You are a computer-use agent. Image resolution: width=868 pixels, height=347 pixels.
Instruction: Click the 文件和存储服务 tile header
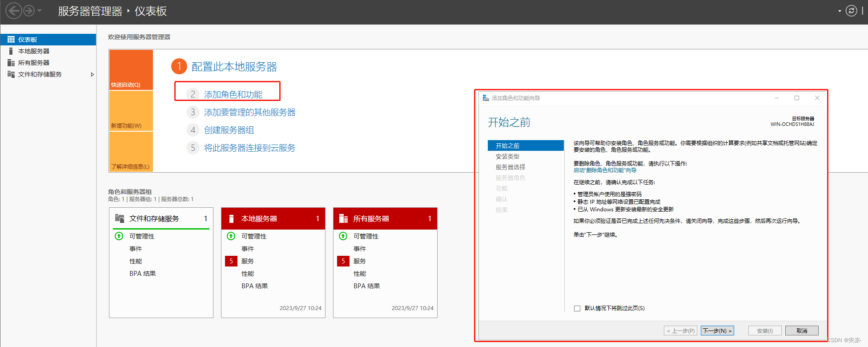161,218
